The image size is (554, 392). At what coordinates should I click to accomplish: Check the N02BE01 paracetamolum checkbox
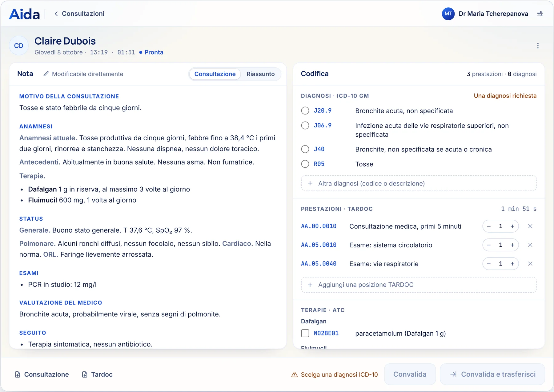click(x=305, y=333)
